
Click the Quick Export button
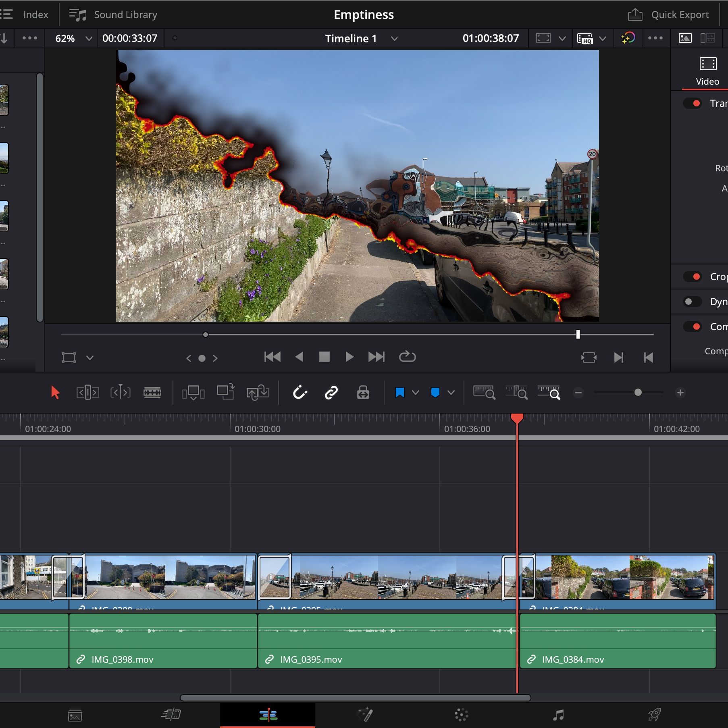click(x=668, y=15)
